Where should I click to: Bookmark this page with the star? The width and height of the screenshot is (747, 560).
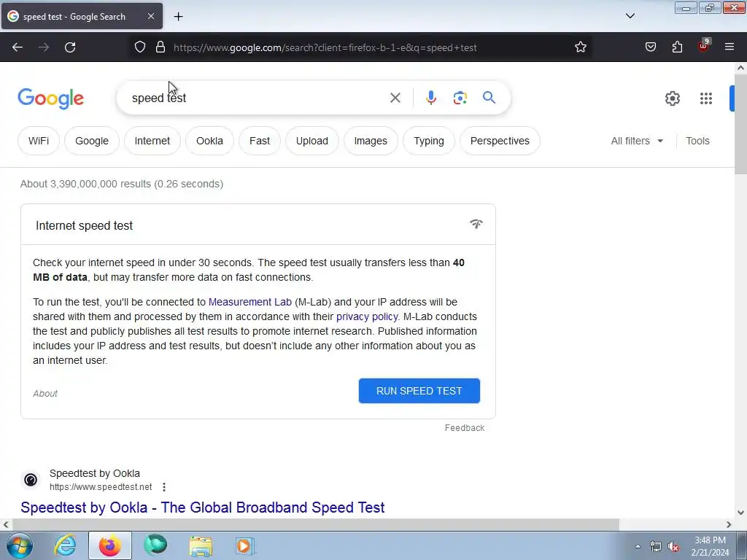580,47
